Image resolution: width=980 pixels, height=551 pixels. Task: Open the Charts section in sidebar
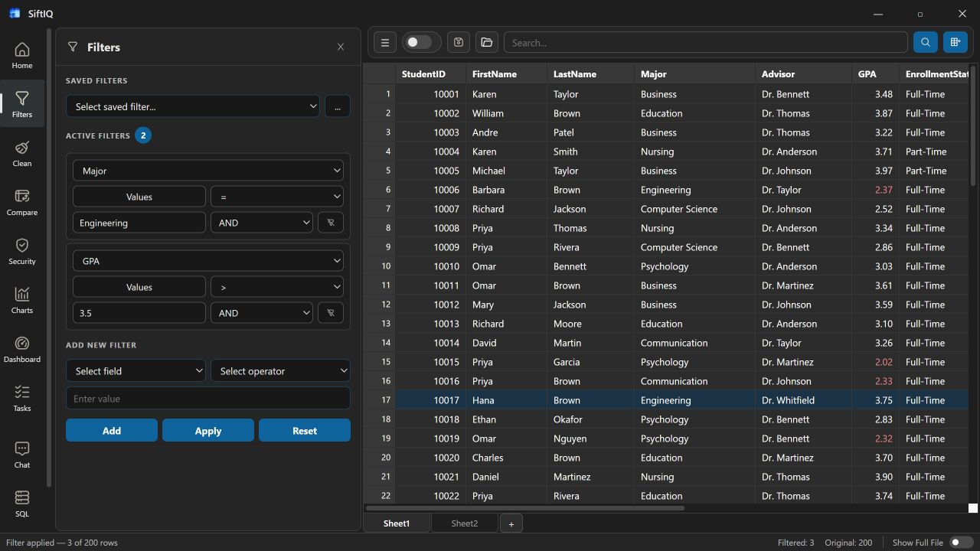pos(22,300)
